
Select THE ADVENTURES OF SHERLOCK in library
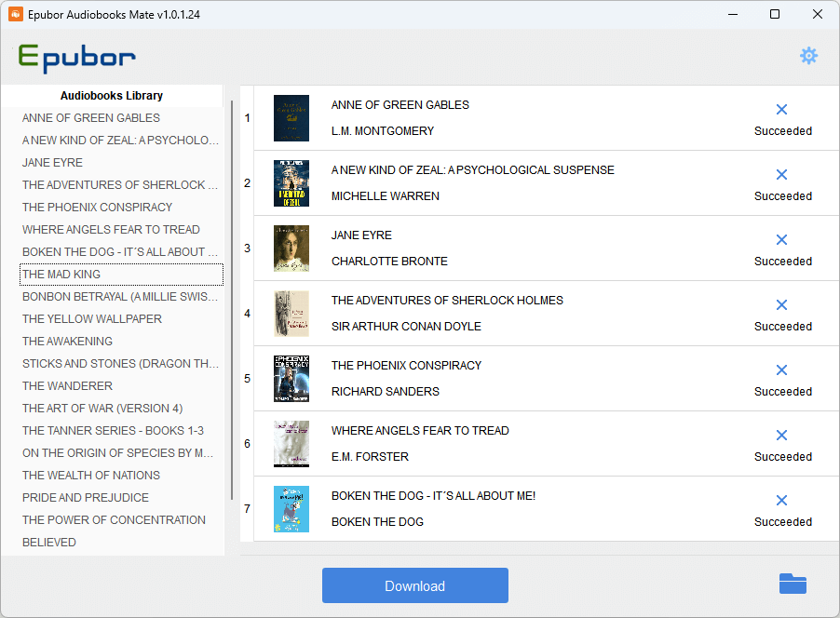[x=120, y=185]
